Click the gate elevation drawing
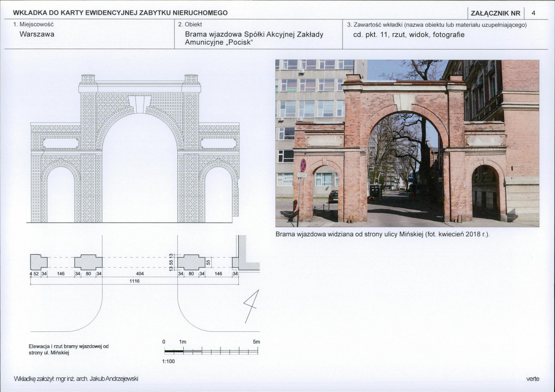Image resolution: width=555 pixels, height=392 pixels. click(135, 149)
